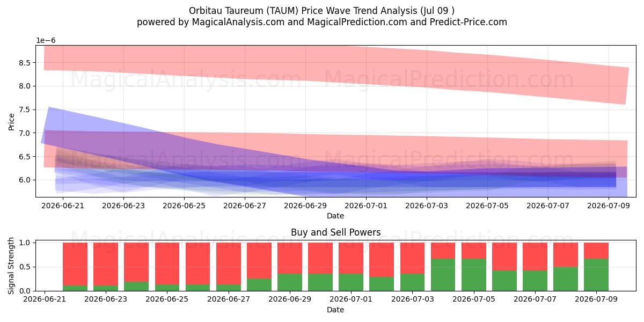This screenshot has width=644, height=322.
Task: Click the 'Price' y-axis label
Action: coord(12,121)
